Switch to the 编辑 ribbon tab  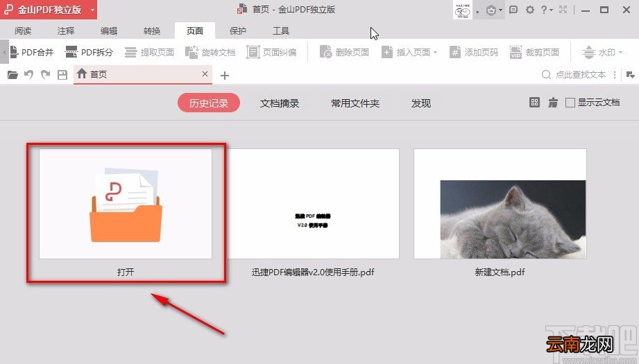[x=109, y=31]
